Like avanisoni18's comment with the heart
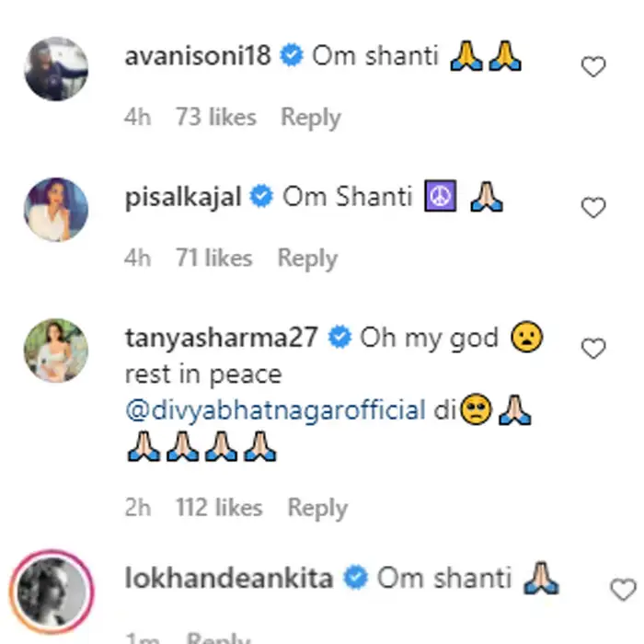Viewport: 644px width, 644px height. click(593, 67)
